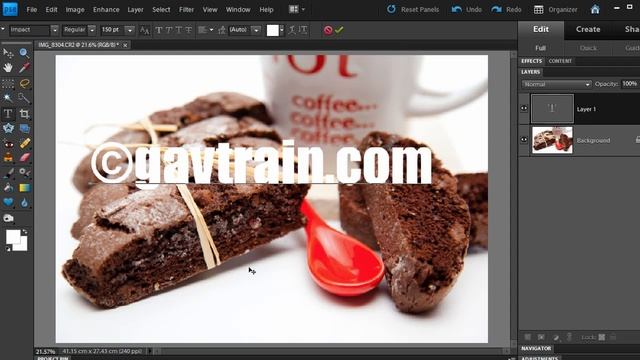The height and width of the screenshot is (360, 640).
Task: Switch to the Content panel tab
Action: point(560,61)
